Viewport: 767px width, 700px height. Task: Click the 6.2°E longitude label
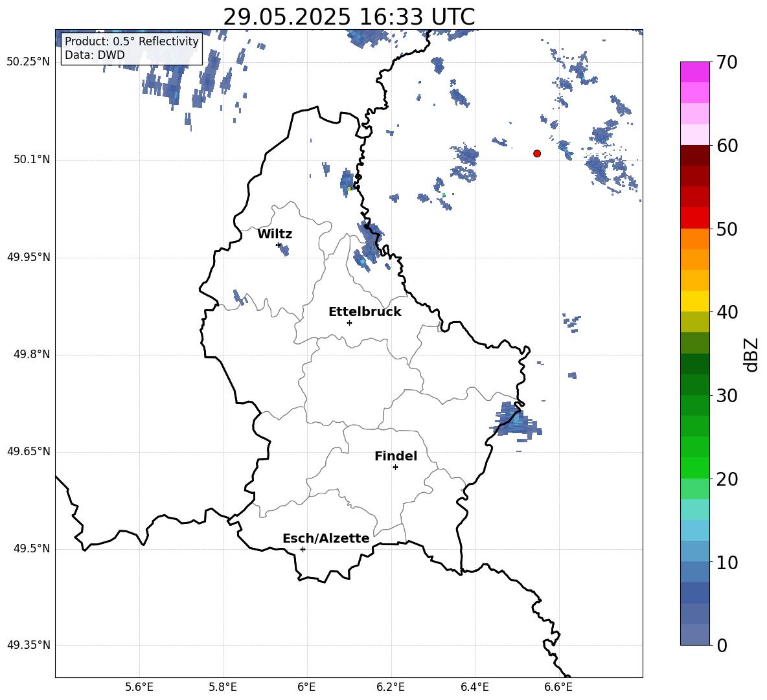[x=391, y=687]
